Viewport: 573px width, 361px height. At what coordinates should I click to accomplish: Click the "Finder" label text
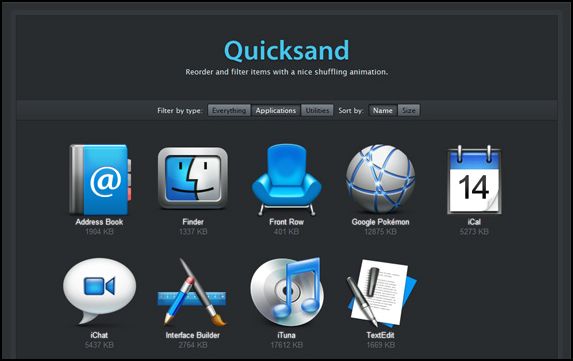193,222
